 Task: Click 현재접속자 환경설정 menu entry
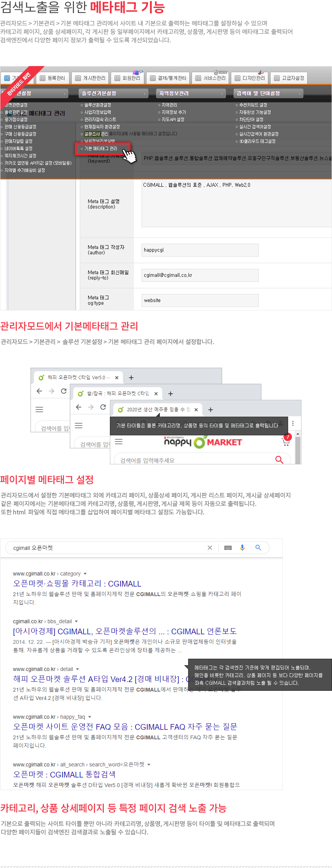point(102,127)
